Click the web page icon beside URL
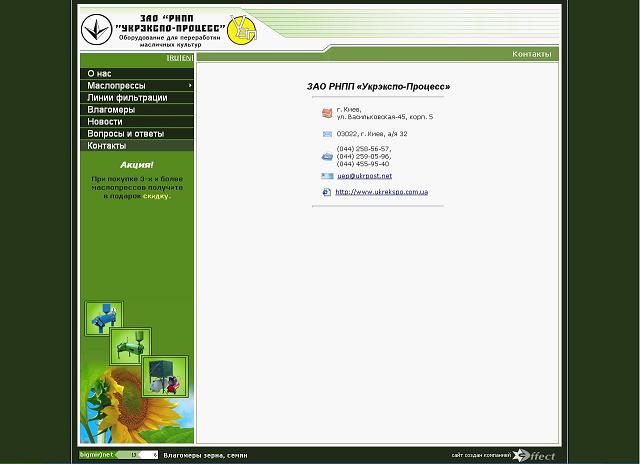 [x=327, y=192]
